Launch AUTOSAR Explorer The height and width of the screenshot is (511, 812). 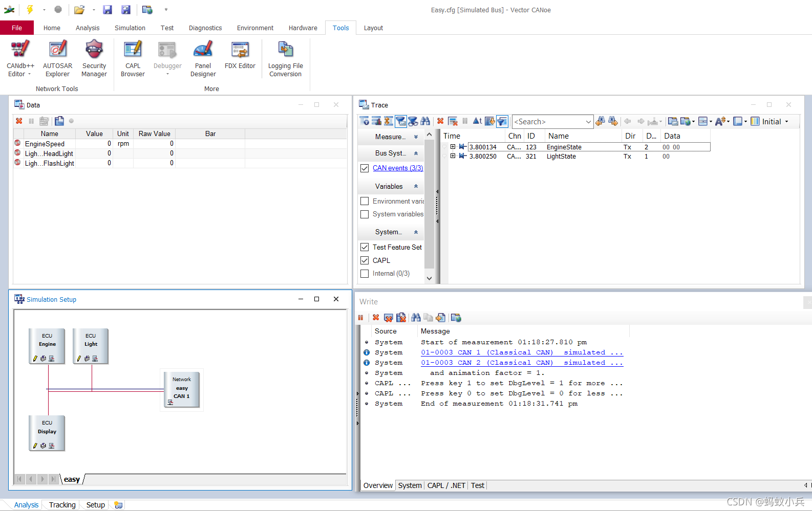pos(57,59)
